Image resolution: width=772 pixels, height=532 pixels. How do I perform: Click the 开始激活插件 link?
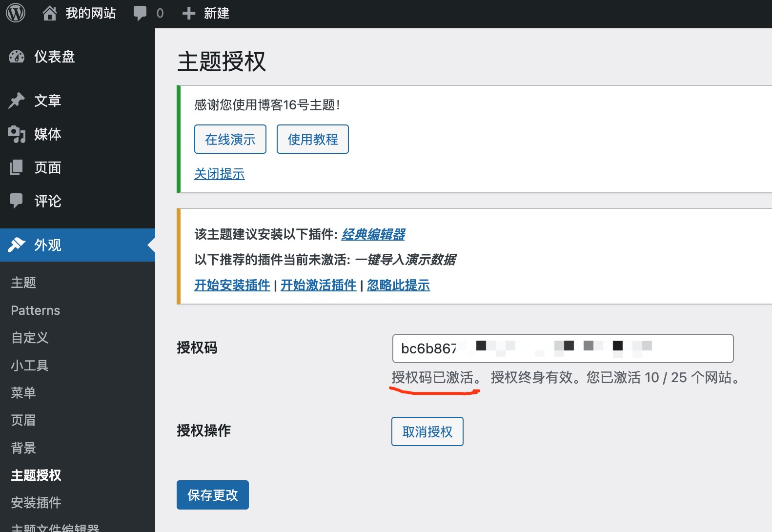coord(319,285)
